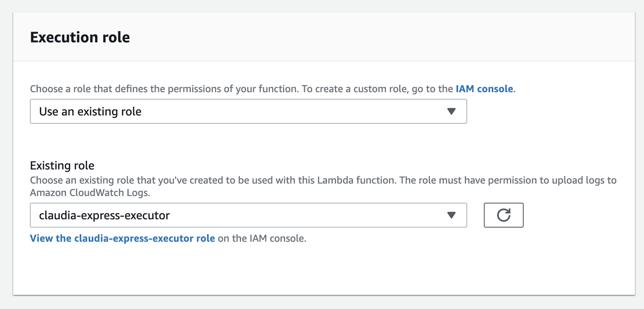This screenshot has width=644, height=309.
Task: Click the "Execution role" heading
Action: (x=80, y=37)
